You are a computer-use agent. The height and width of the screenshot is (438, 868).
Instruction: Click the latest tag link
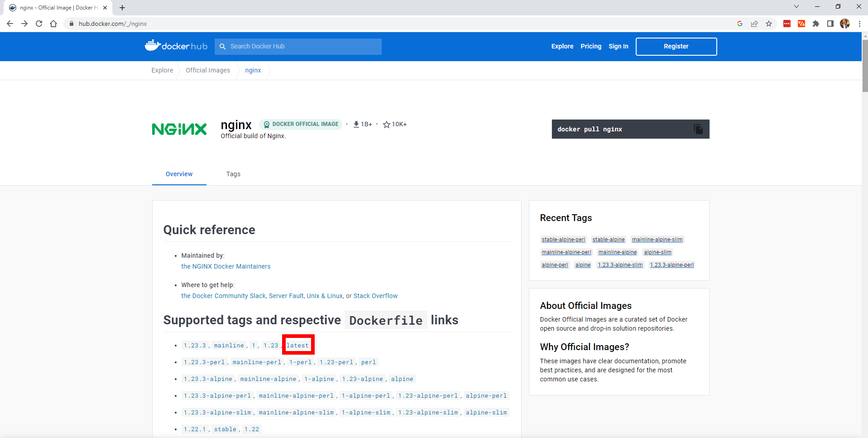(x=297, y=345)
